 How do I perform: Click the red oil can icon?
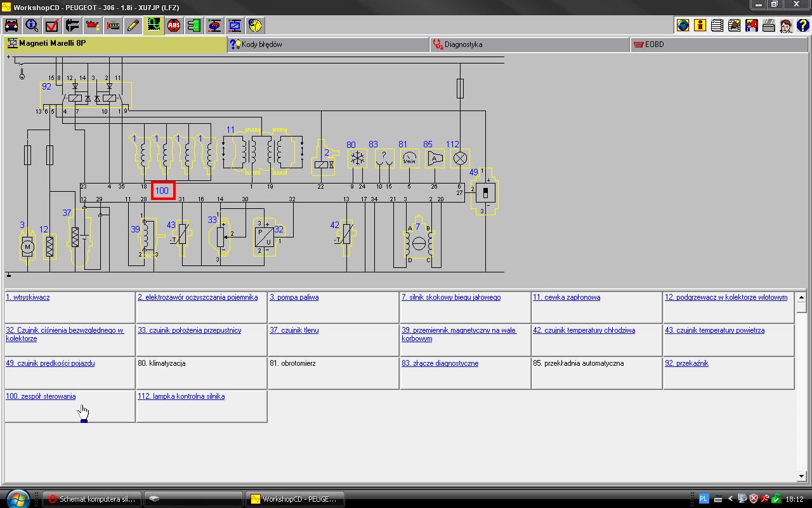click(x=93, y=25)
